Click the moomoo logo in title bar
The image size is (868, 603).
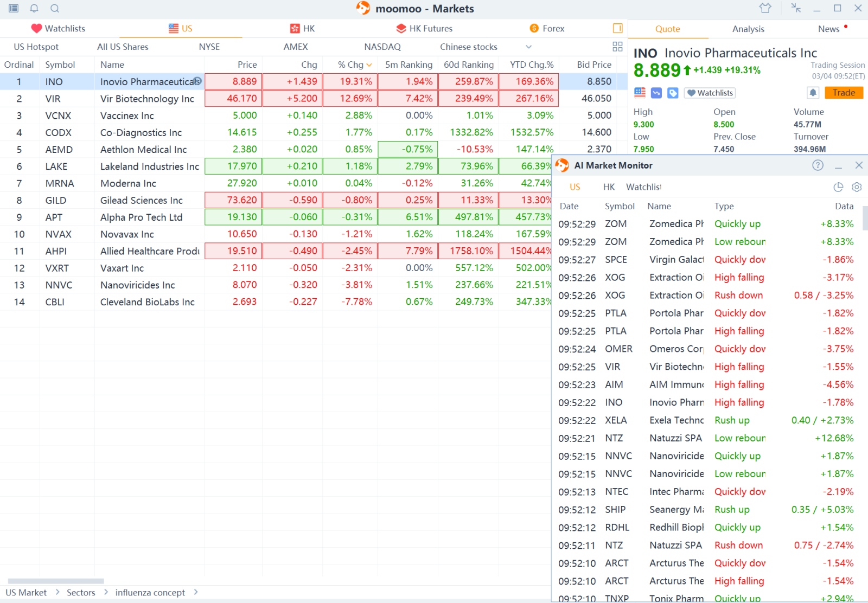[x=363, y=8]
